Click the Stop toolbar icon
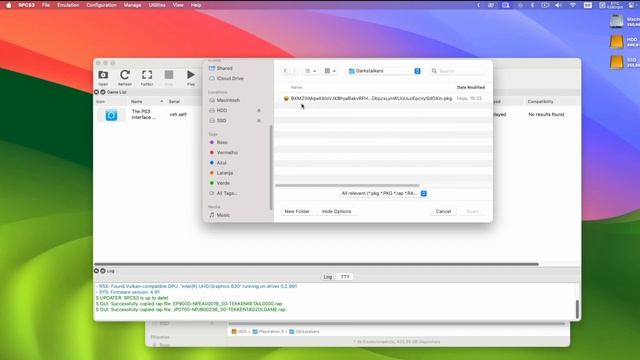 [x=169, y=78]
